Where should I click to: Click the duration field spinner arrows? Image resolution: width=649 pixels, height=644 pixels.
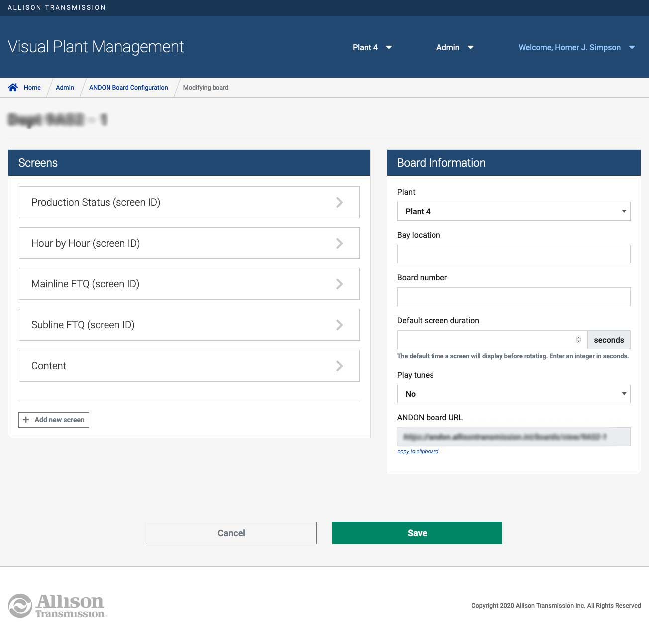coord(578,340)
